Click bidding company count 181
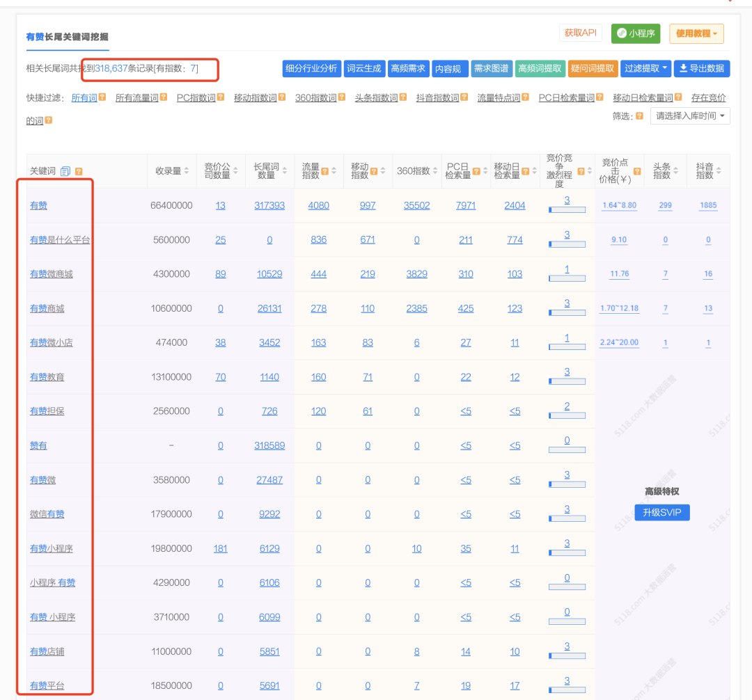This screenshot has height=700, width=752. [221, 548]
